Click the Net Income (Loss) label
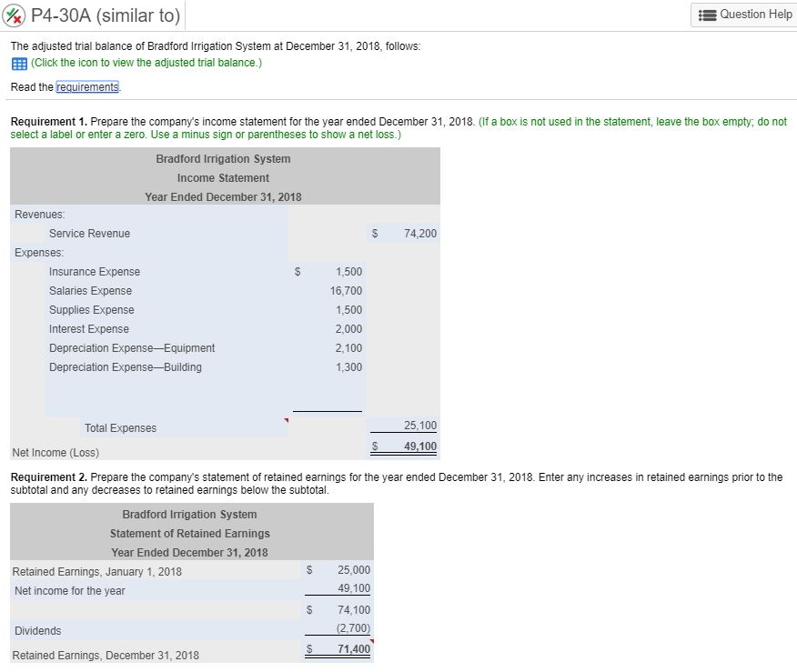 point(55,452)
